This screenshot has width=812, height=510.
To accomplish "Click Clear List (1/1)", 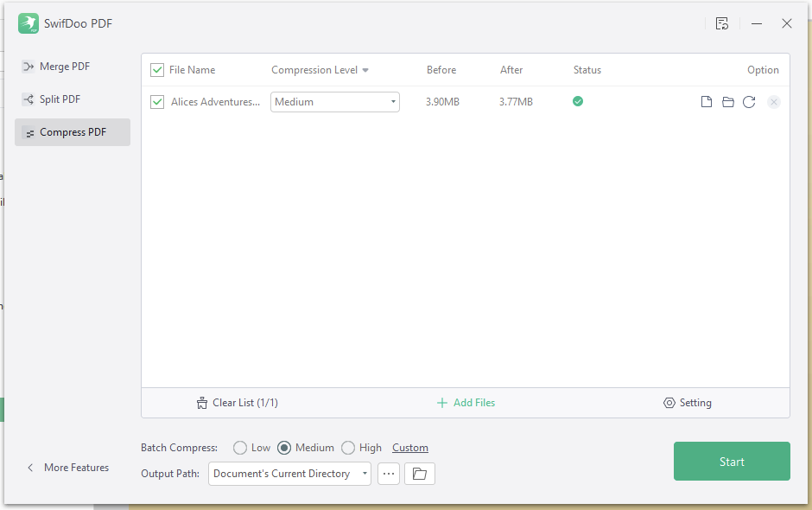I will [x=238, y=403].
